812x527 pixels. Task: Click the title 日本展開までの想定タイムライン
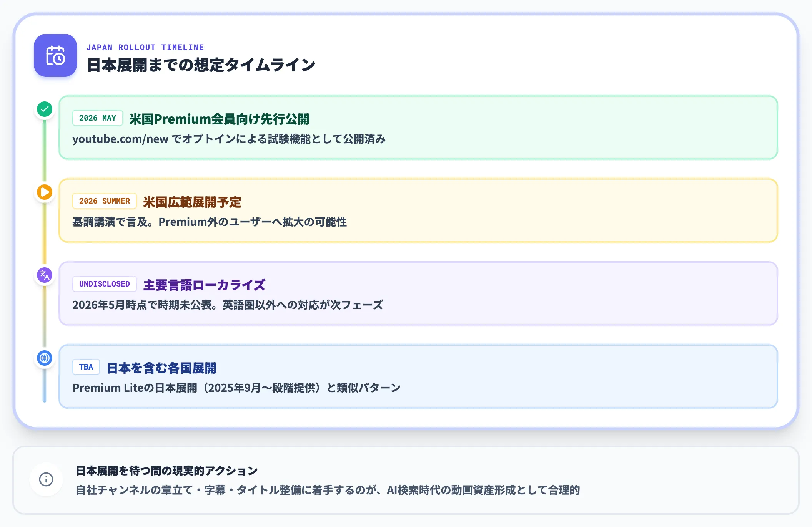click(x=201, y=65)
